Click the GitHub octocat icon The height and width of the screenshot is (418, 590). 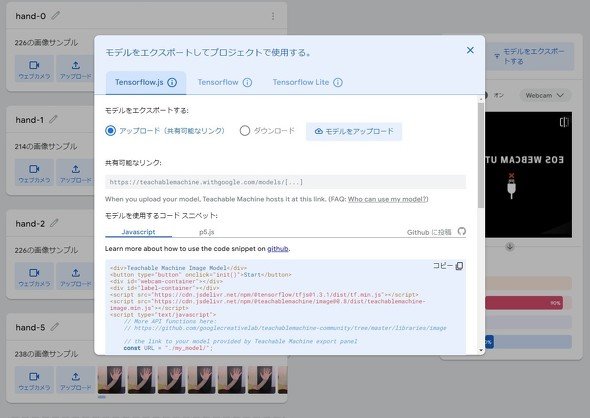462,231
